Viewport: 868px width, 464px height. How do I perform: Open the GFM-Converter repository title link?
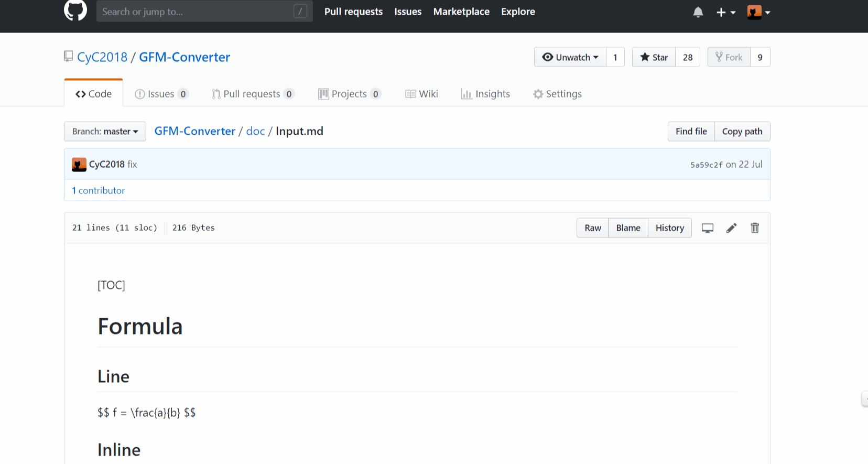[x=185, y=57]
